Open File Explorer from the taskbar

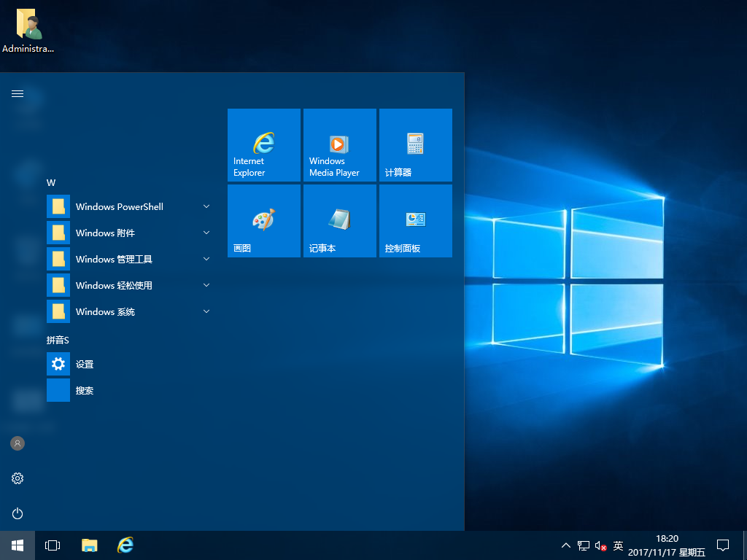click(89, 545)
